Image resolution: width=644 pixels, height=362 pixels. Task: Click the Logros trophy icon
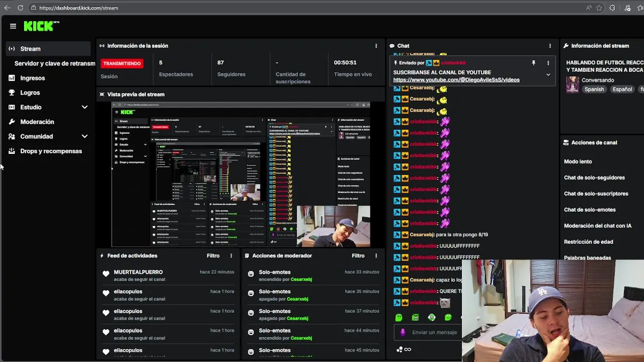pyautogui.click(x=12, y=93)
